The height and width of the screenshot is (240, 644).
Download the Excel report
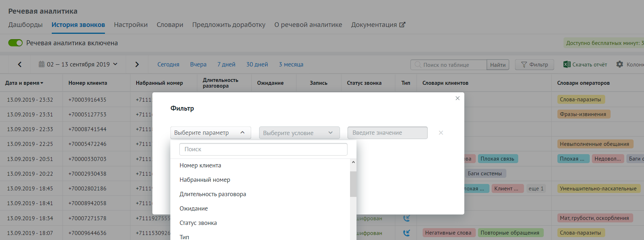[585, 65]
